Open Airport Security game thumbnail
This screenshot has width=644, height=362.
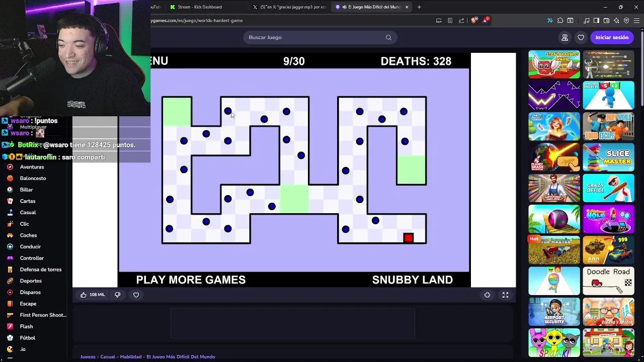(x=554, y=312)
